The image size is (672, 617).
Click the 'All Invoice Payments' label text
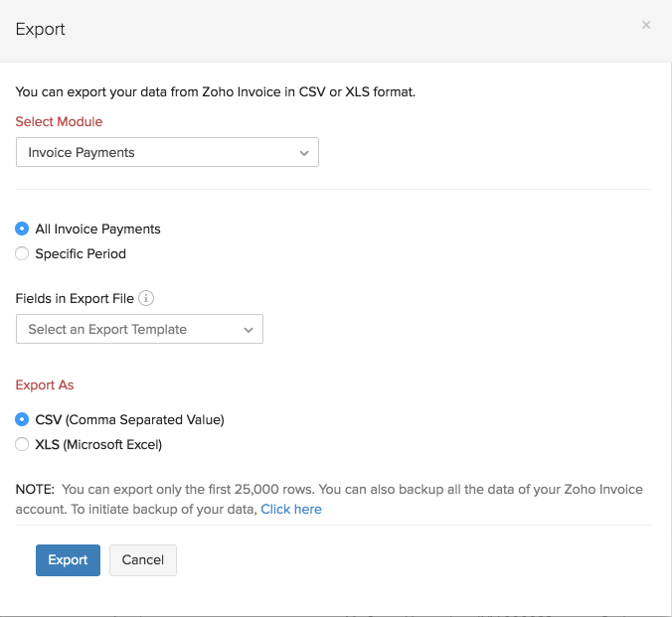click(x=97, y=229)
